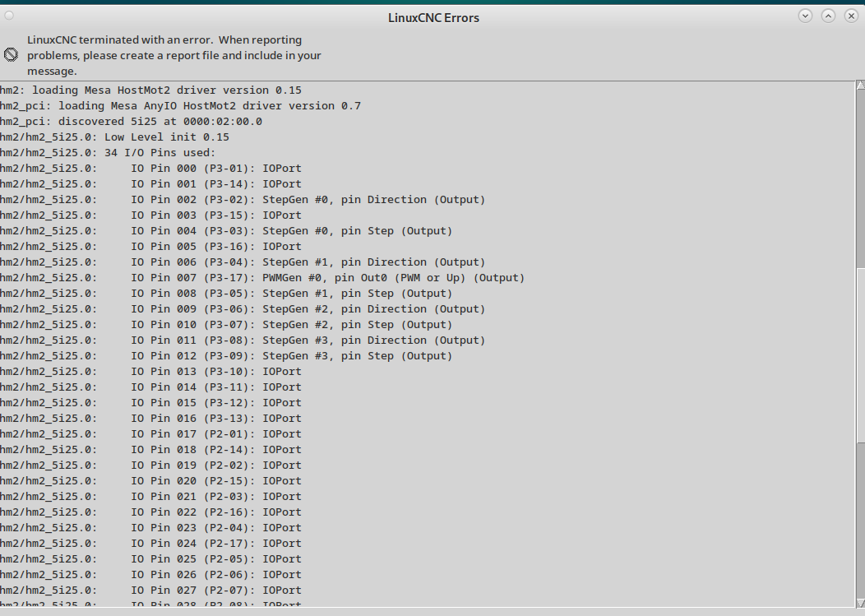Click the IO Pin 006 StepGen #1 Direction line

click(243, 262)
